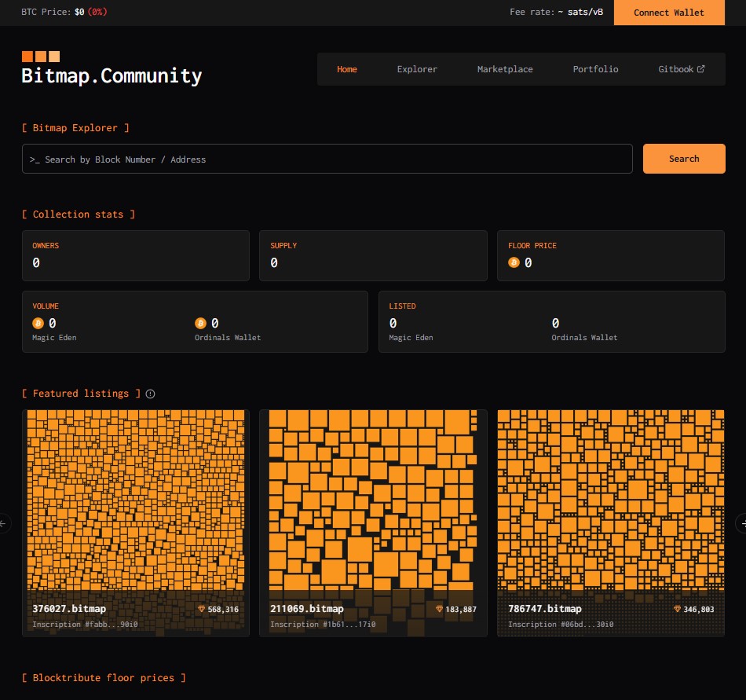Open the 211069.bitmap featured listing
Viewport: 746px width, 700px height.
pyautogui.click(x=373, y=523)
